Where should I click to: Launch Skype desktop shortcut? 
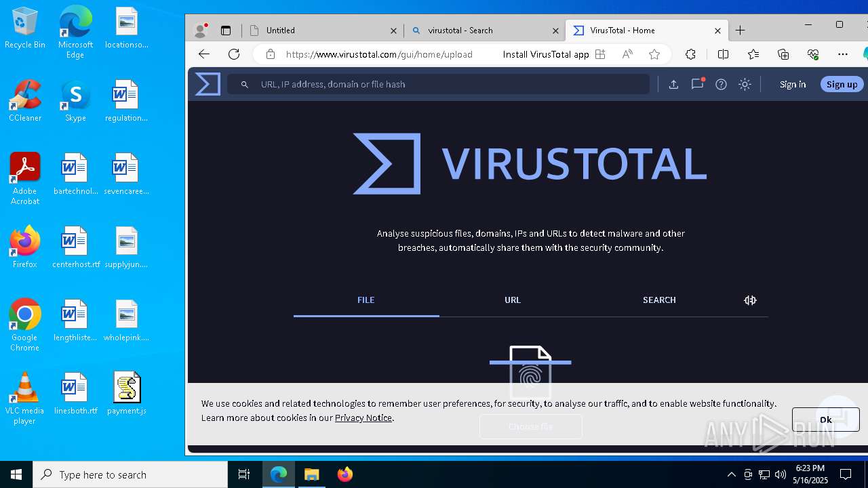point(75,102)
